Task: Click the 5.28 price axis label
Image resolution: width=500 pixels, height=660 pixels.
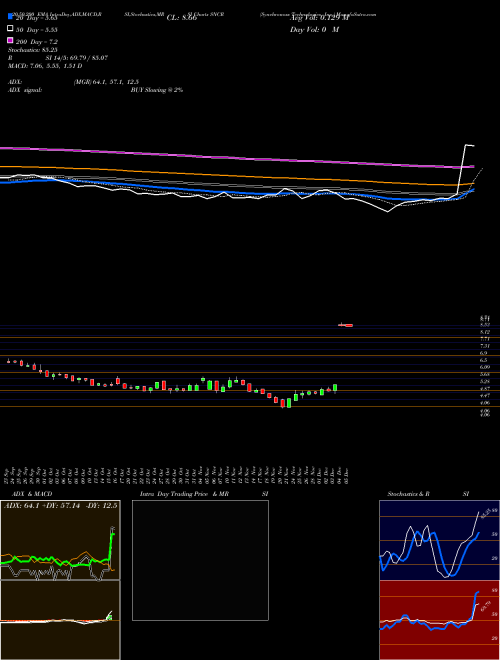Action: coord(484,381)
